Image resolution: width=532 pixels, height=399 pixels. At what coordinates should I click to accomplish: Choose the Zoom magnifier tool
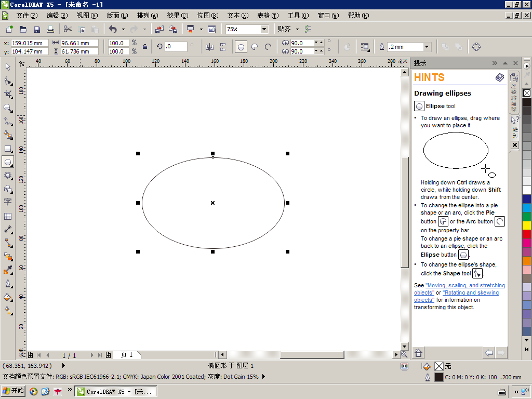8,108
